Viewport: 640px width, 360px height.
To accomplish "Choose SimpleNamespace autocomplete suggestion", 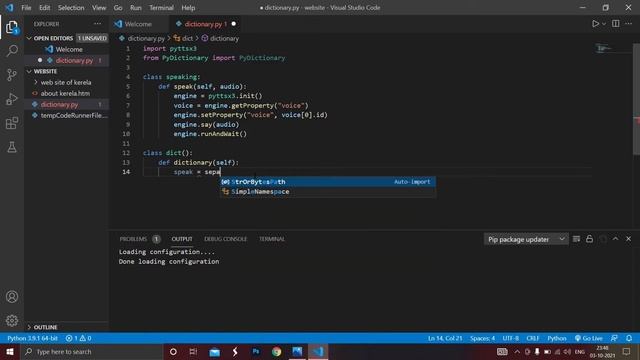I will tap(327, 191).
